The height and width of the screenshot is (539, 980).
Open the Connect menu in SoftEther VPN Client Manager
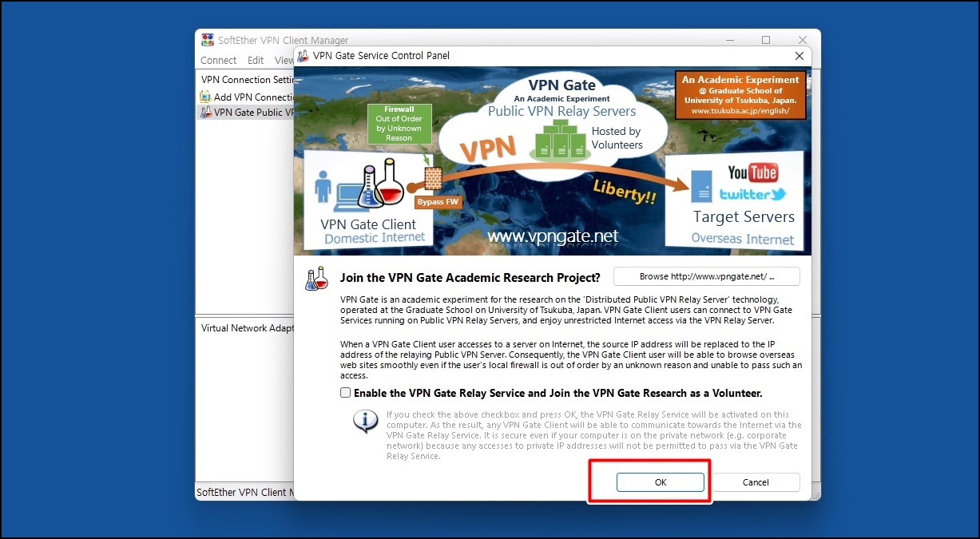point(218,60)
